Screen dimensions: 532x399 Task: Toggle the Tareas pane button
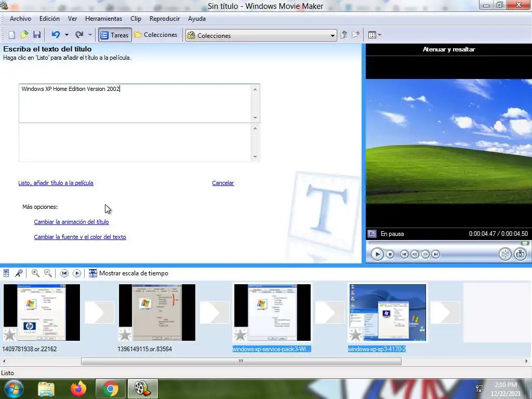(x=115, y=35)
